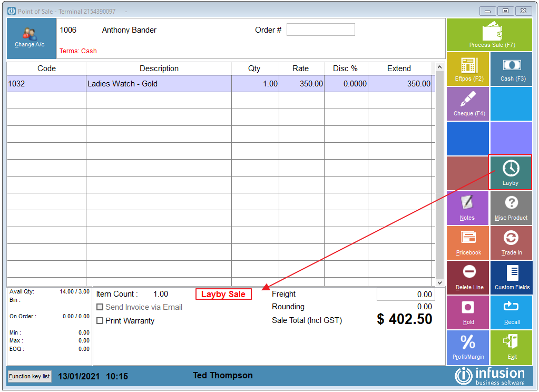The image size is (539, 392).
Task: Open Custom Fields
Action: pyautogui.click(x=511, y=277)
